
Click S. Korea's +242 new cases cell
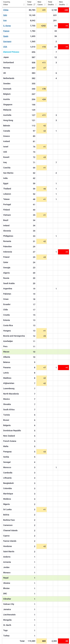(x=41, y=26)
